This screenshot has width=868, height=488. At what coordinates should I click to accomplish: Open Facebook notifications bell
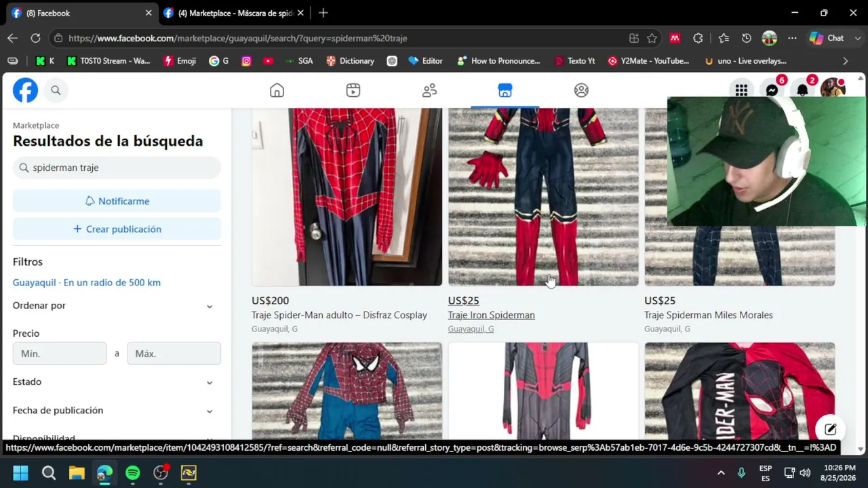pos(802,90)
